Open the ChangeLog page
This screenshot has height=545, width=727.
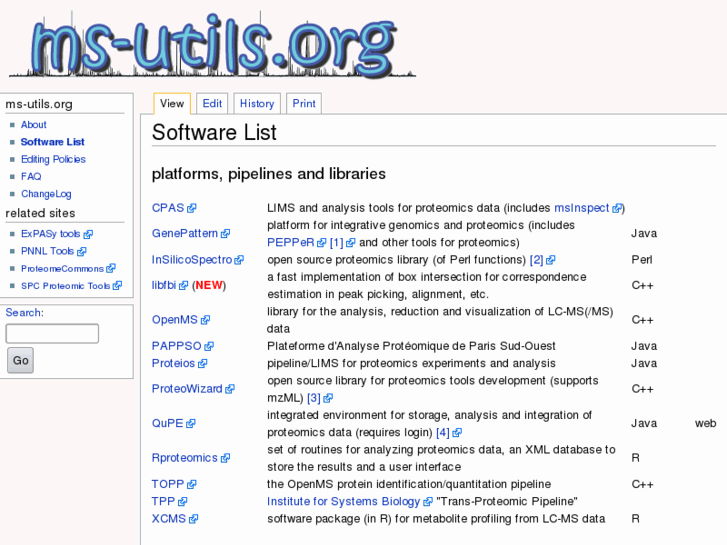(46, 194)
